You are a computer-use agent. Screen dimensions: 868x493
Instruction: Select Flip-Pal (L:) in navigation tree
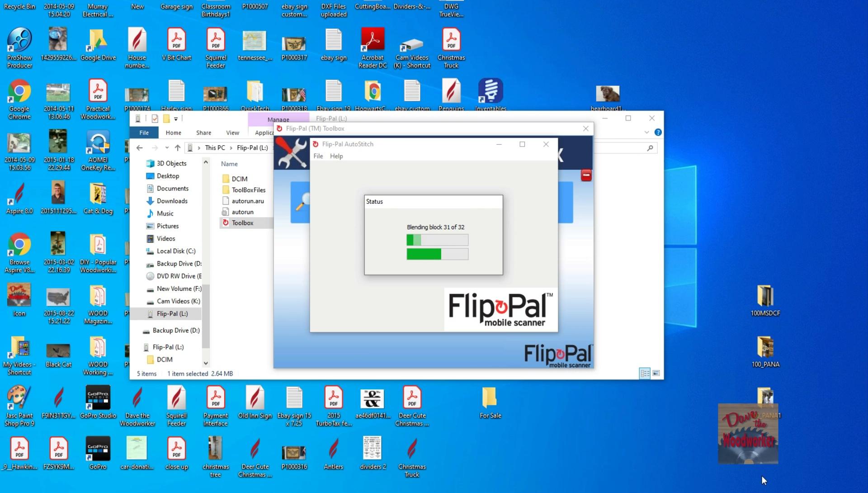[x=172, y=314]
